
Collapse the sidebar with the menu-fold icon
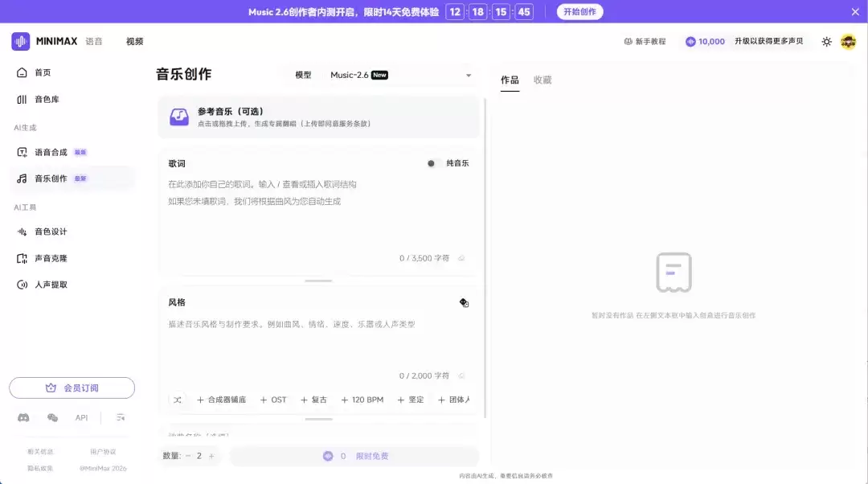(121, 417)
